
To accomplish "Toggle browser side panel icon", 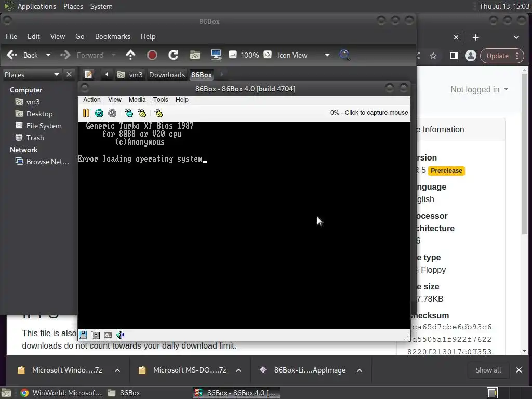I will coord(454,56).
